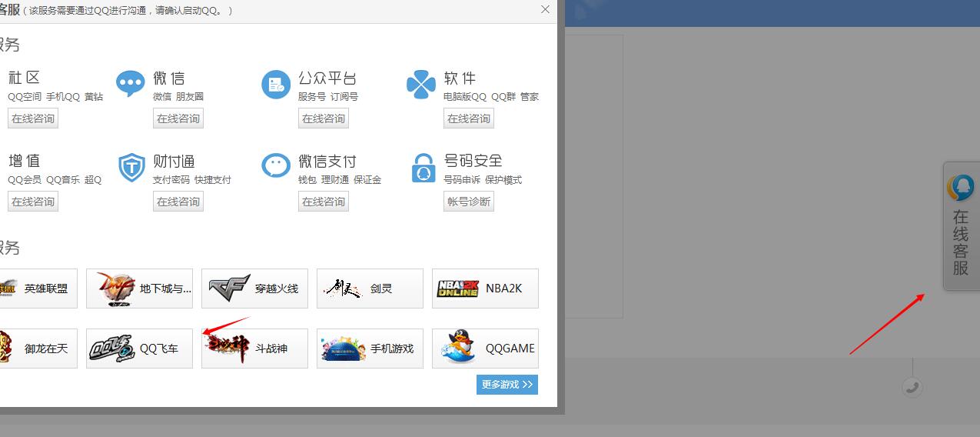Select the QQ飞车 game tile
The height and width of the screenshot is (437, 980).
click(139, 349)
